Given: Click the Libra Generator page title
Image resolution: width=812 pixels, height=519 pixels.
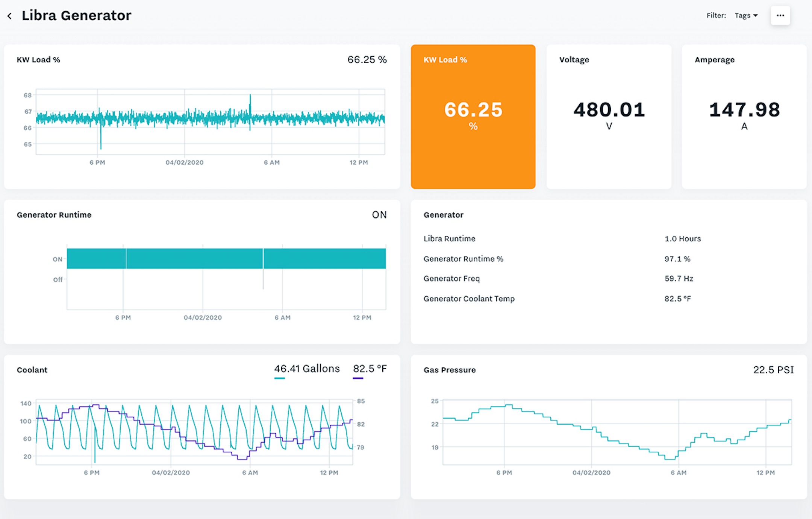Looking at the screenshot, I should pyautogui.click(x=76, y=15).
